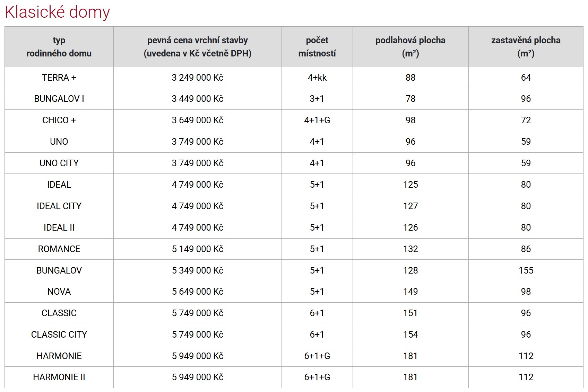Viewport: 588px width, 392px height.
Task: Click the IDEAL CITY floor area value
Action: (410, 206)
